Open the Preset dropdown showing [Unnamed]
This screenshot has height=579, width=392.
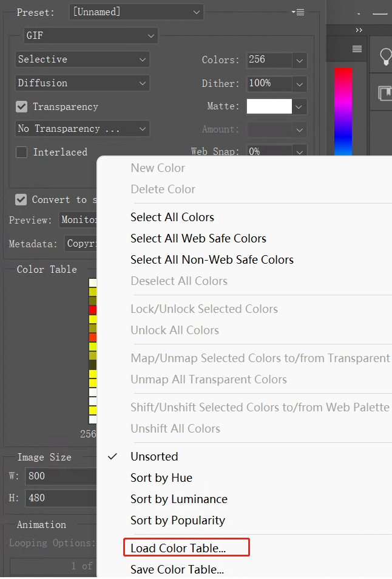(136, 12)
